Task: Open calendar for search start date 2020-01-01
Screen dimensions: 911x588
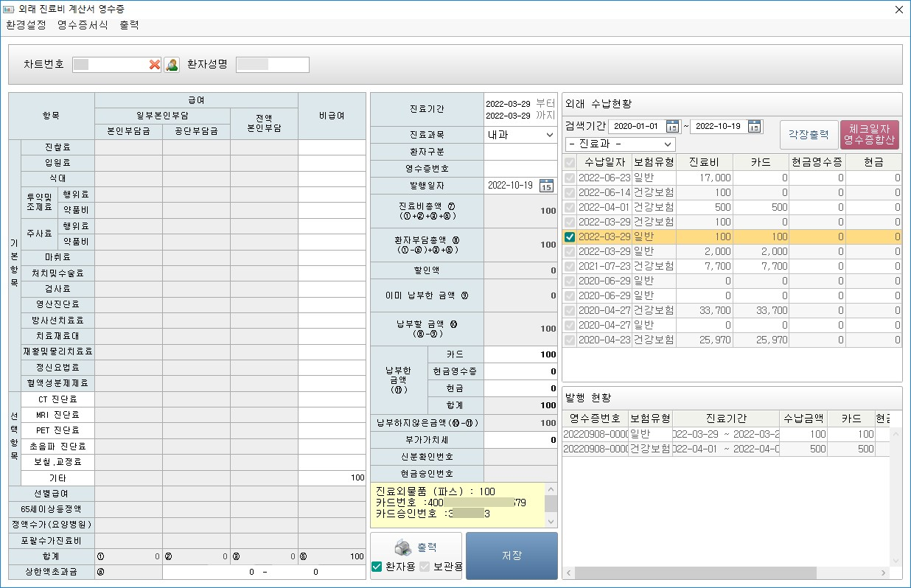Action: [x=672, y=126]
